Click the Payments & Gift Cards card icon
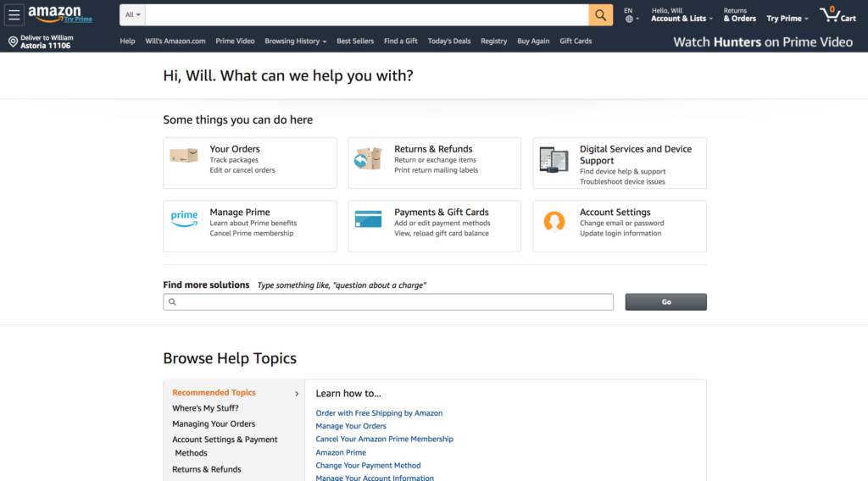This screenshot has height=481, width=868. pyautogui.click(x=368, y=219)
